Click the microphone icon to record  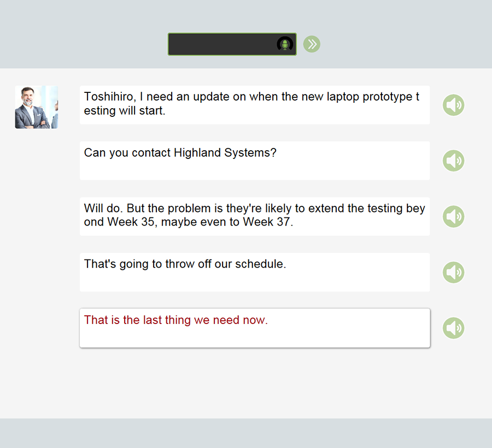tap(285, 44)
